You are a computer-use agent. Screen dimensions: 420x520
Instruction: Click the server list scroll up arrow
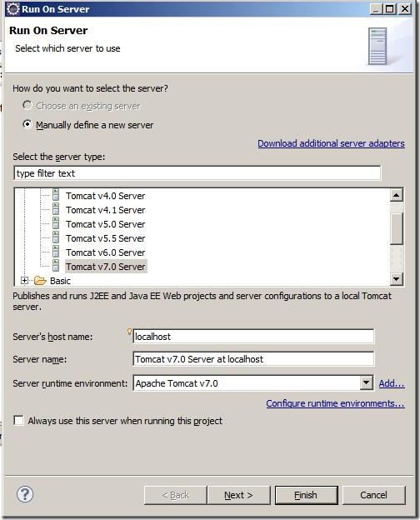396,195
